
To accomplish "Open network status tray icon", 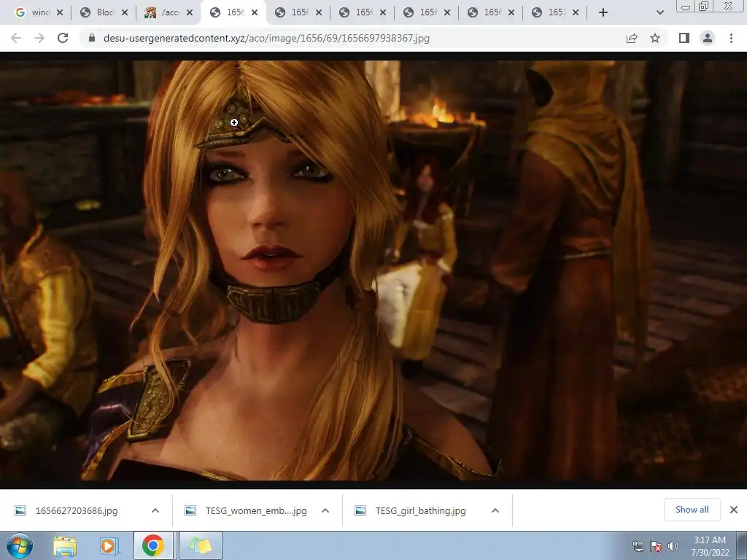I will pyautogui.click(x=638, y=546).
